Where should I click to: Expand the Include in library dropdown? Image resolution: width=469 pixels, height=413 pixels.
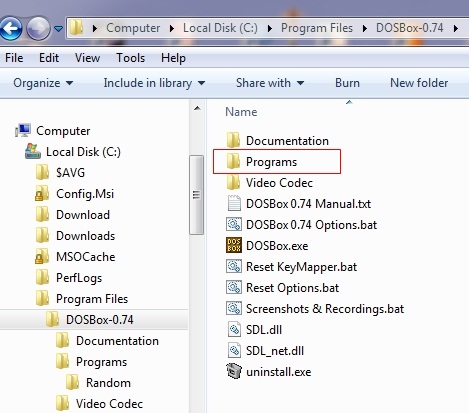click(x=154, y=83)
